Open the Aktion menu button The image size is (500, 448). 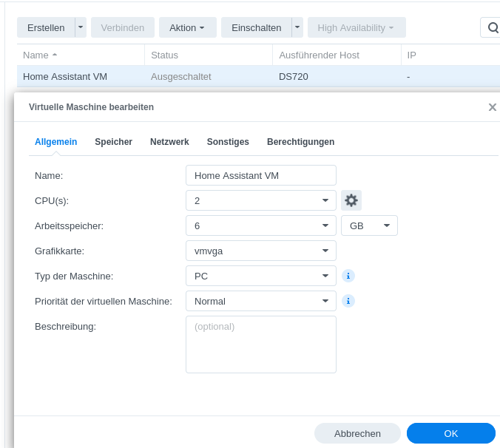187,28
